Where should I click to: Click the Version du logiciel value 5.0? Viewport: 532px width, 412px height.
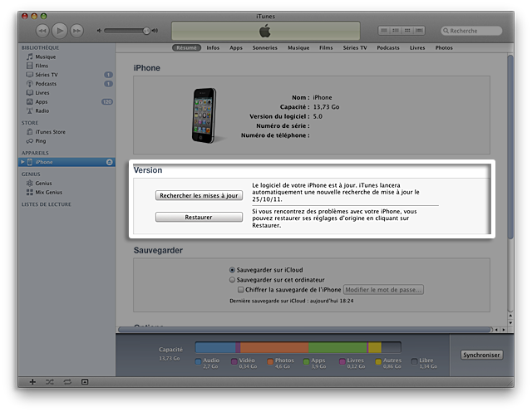(318, 116)
